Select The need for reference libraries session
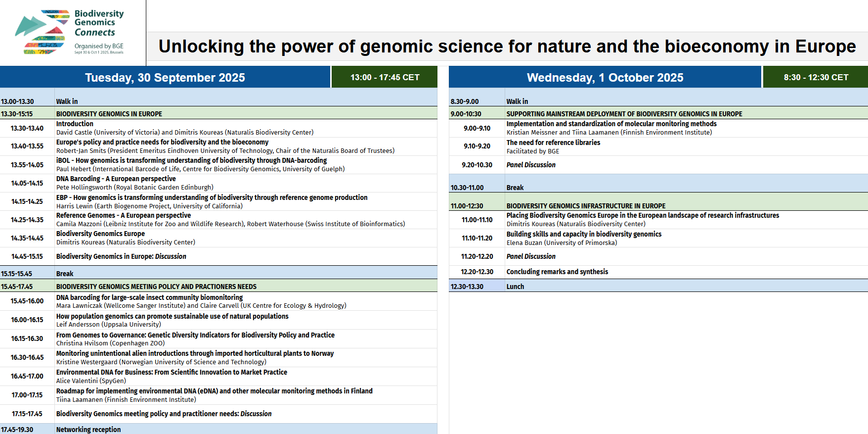Image resolution: width=868 pixels, height=434 pixels. (658, 146)
